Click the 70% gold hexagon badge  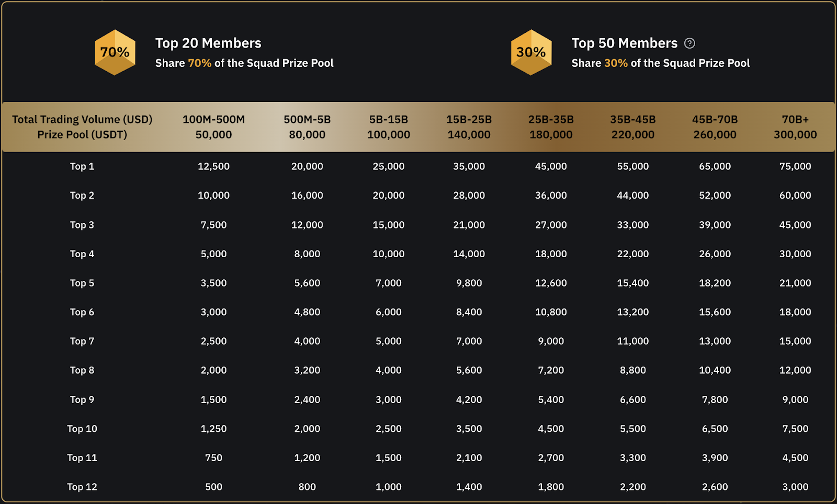click(115, 52)
